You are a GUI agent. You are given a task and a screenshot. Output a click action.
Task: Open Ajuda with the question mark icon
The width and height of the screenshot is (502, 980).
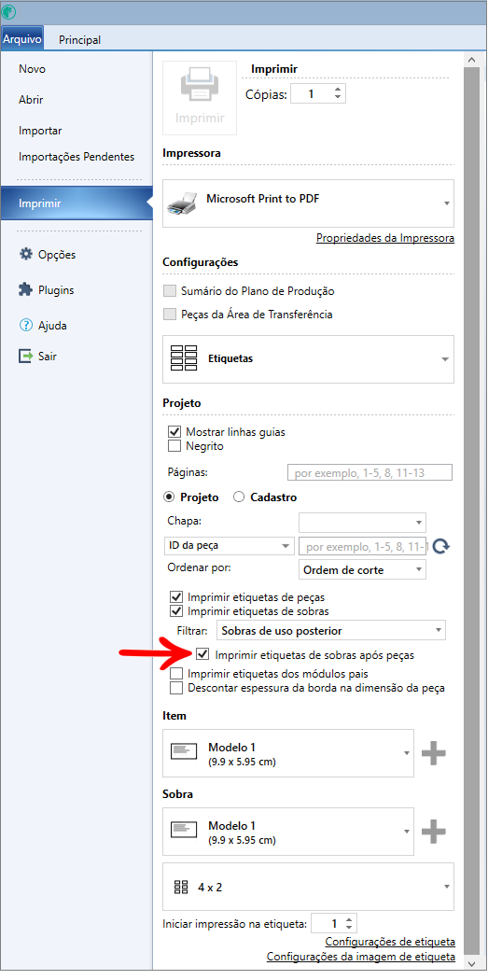coord(25,326)
